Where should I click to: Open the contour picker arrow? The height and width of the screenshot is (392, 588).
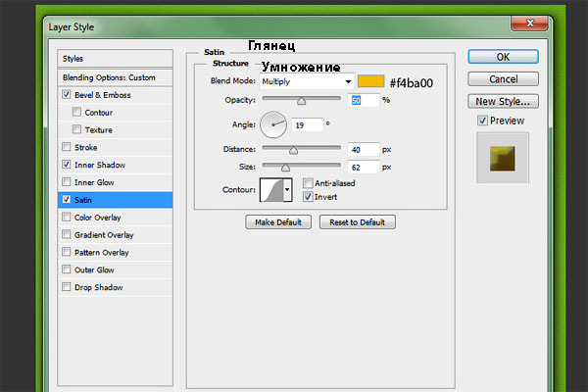click(287, 190)
